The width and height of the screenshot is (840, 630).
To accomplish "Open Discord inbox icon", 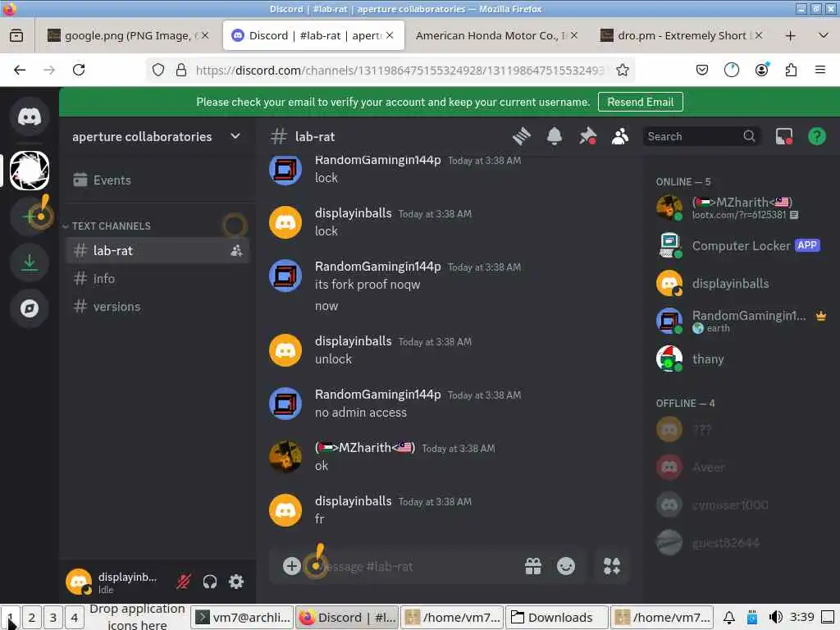I will (x=783, y=137).
